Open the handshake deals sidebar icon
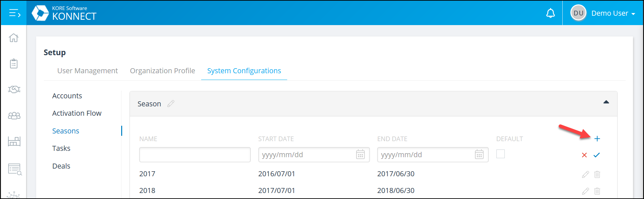644x199 pixels. click(x=14, y=89)
